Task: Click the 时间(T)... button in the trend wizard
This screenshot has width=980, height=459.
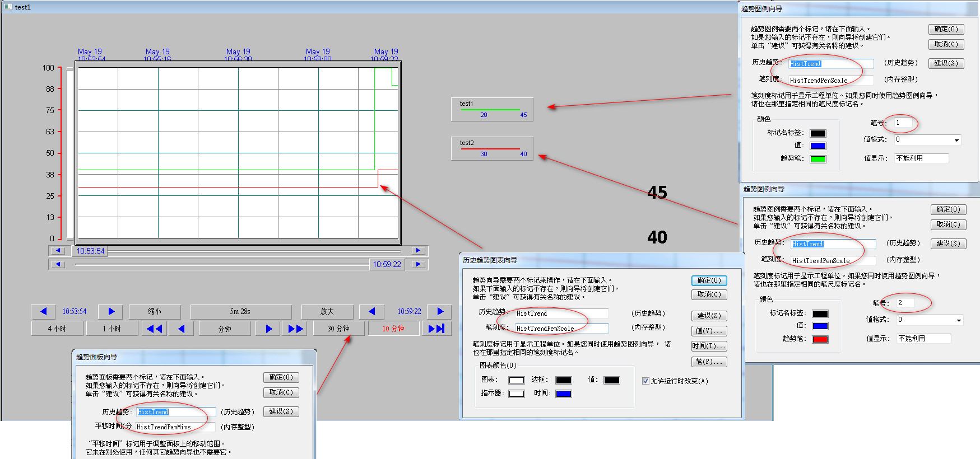Action: tap(709, 346)
